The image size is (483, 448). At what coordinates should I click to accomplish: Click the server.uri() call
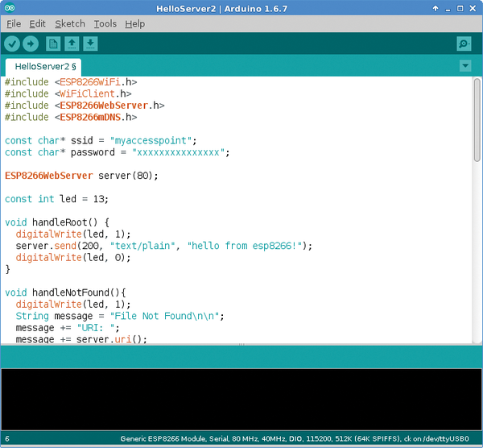tap(112, 339)
